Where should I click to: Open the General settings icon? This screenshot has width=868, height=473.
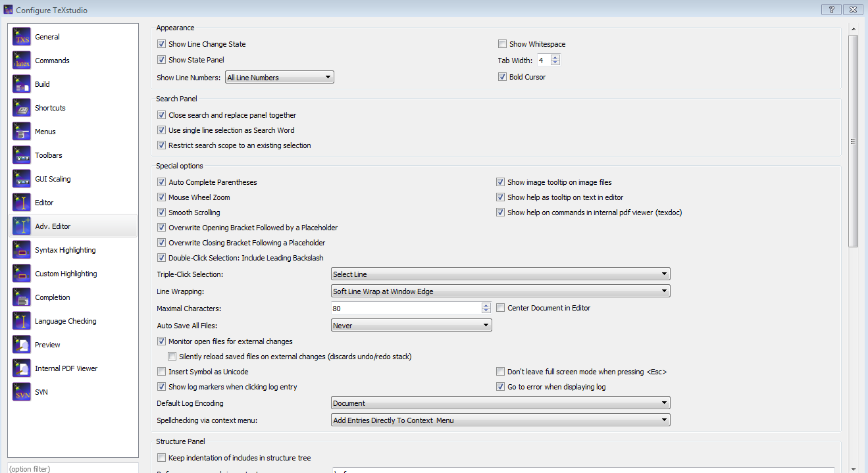(22, 37)
